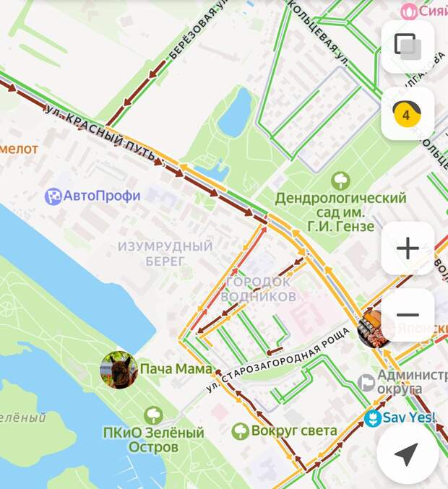Select the АвтоПрофи place marker icon

[53, 196]
